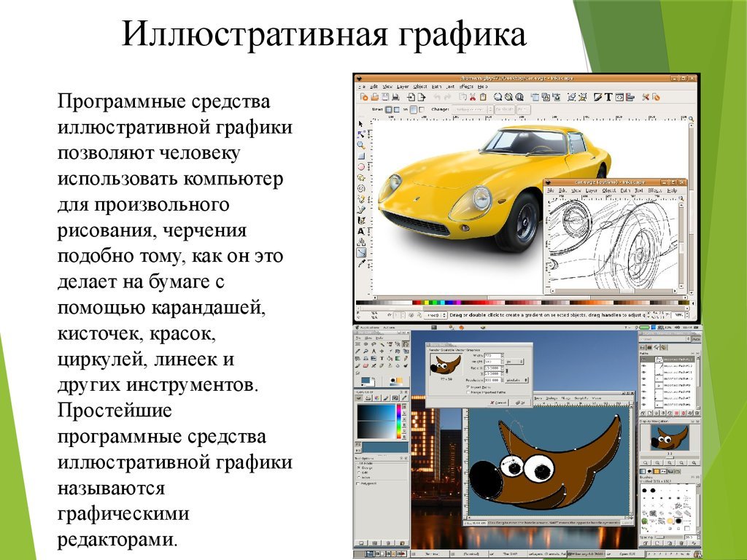747x560 pixels.
Task: Open the Layer menu in main Inkscape window
Action: click(403, 86)
